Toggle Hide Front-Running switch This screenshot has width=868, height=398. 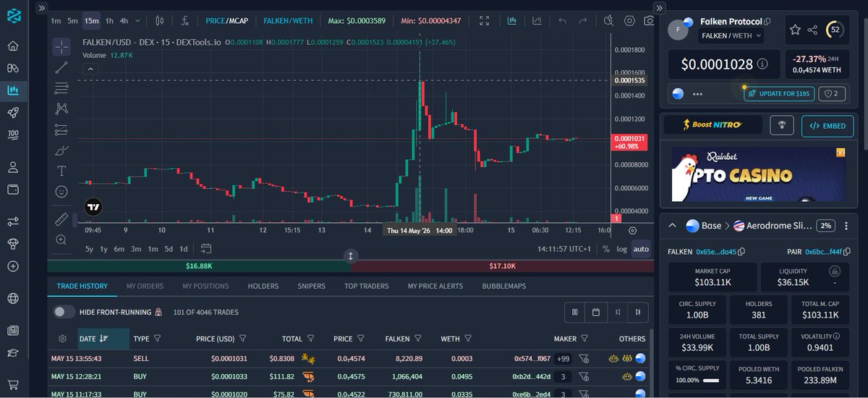tap(64, 312)
